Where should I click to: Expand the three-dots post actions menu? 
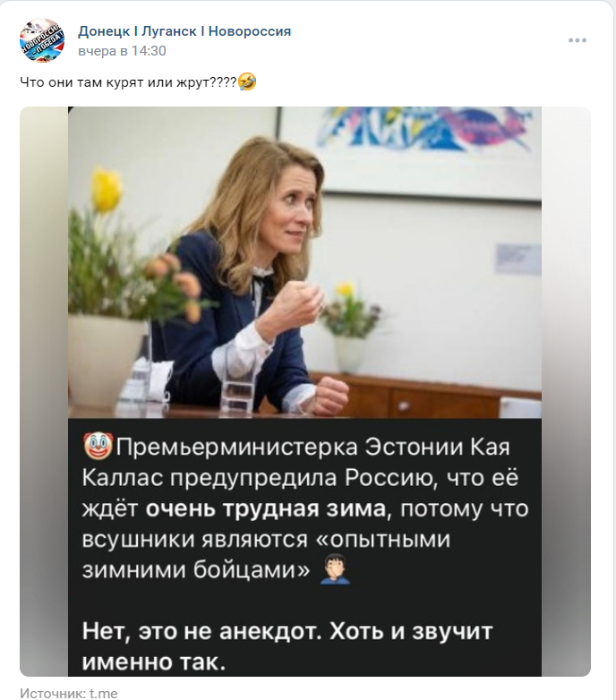[x=577, y=40]
